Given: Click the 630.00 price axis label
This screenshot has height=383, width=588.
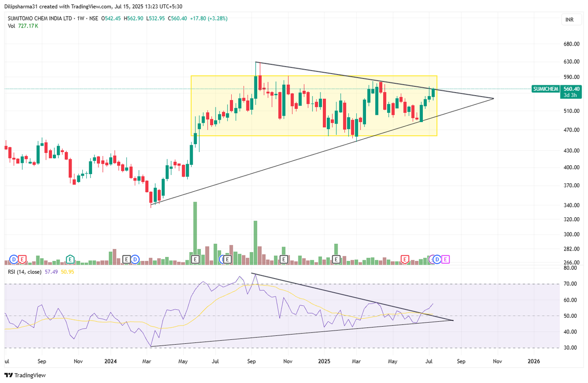Looking at the screenshot, I should tap(571, 62).
